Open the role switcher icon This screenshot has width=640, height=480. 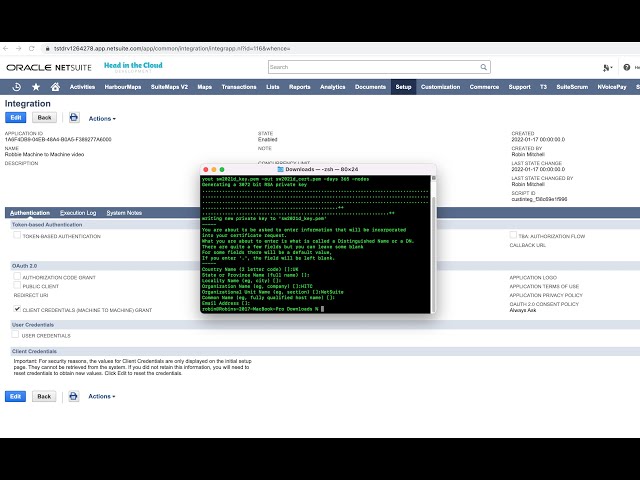coord(607,68)
